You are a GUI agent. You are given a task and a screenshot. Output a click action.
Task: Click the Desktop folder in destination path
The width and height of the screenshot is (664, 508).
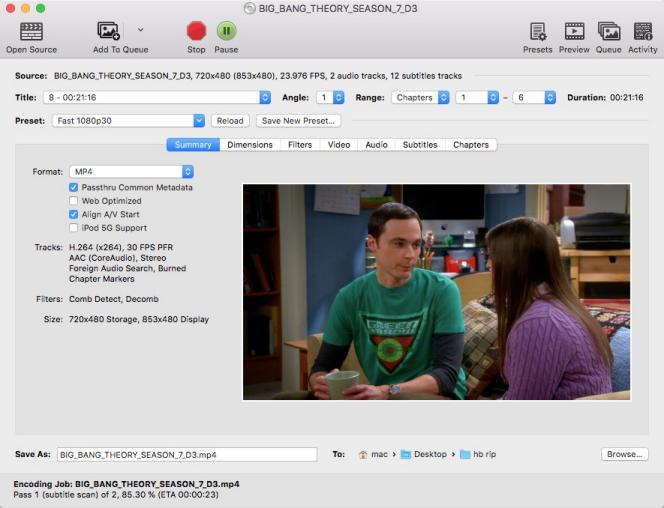click(x=424, y=454)
